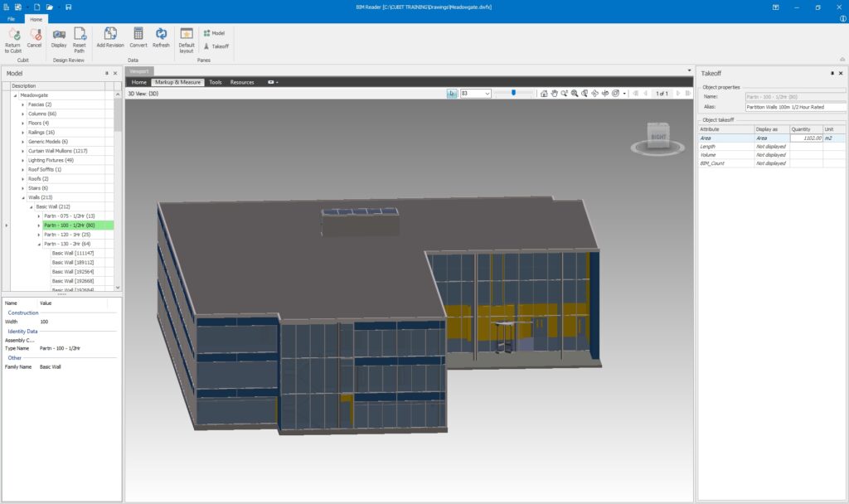
Task: Toggle the Model pane button
Action: tap(214, 33)
